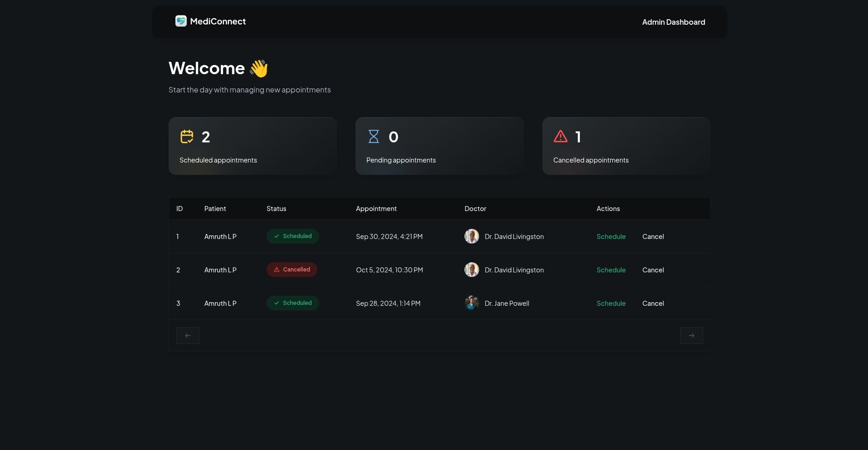Click the MediConnect logo icon
Image resolution: width=868 pixels, height=450 pixels.
point(181,21)
